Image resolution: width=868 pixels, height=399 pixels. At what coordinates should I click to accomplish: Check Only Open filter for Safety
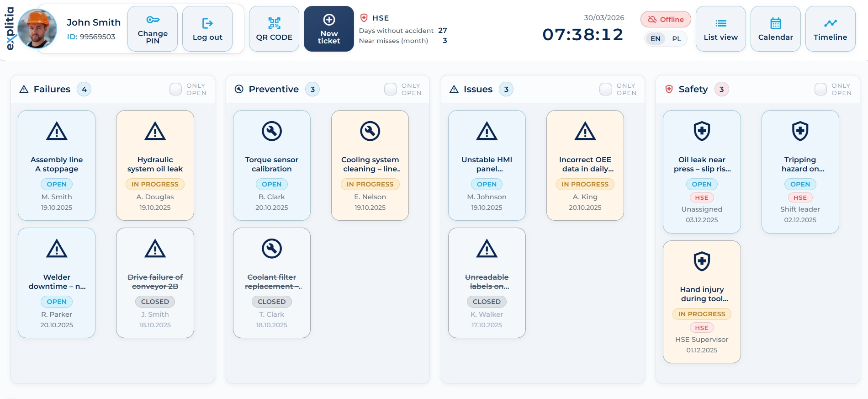click(x=820, y=89)
